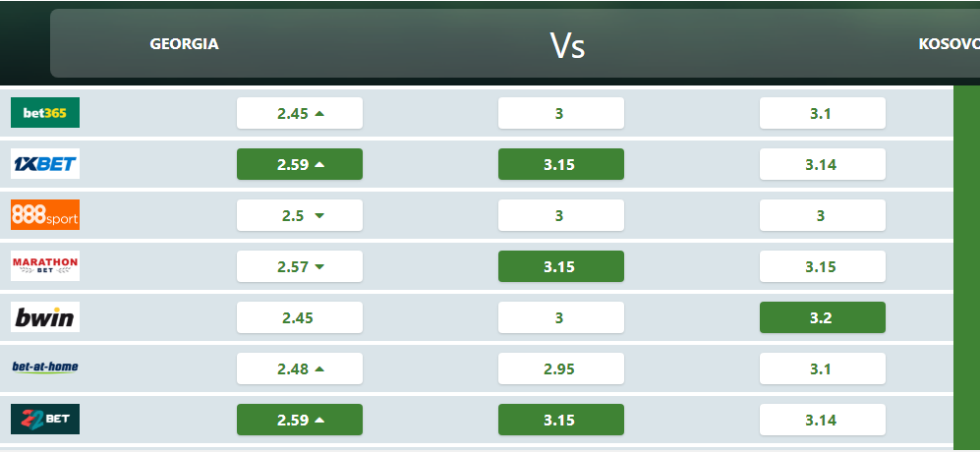This screenshot has height=452, width=980.
Task: Click the 22BET bookmaker logo
Action: click(45, 420)
